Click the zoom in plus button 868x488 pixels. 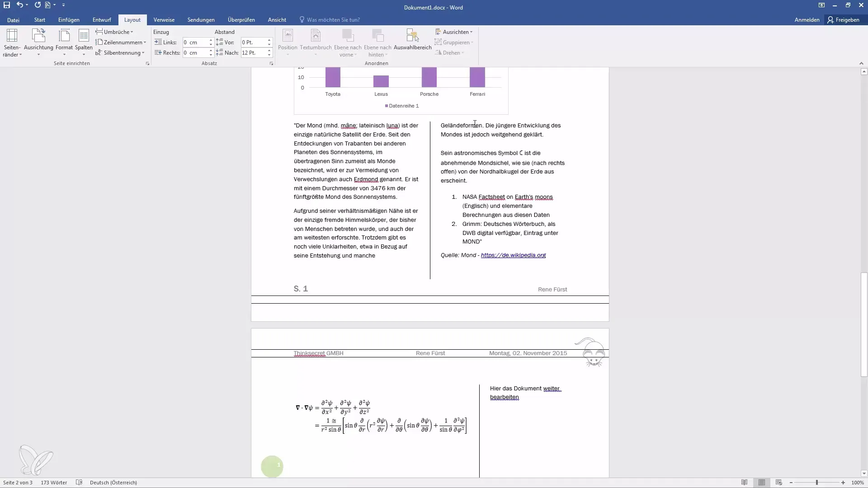(843, 483)
